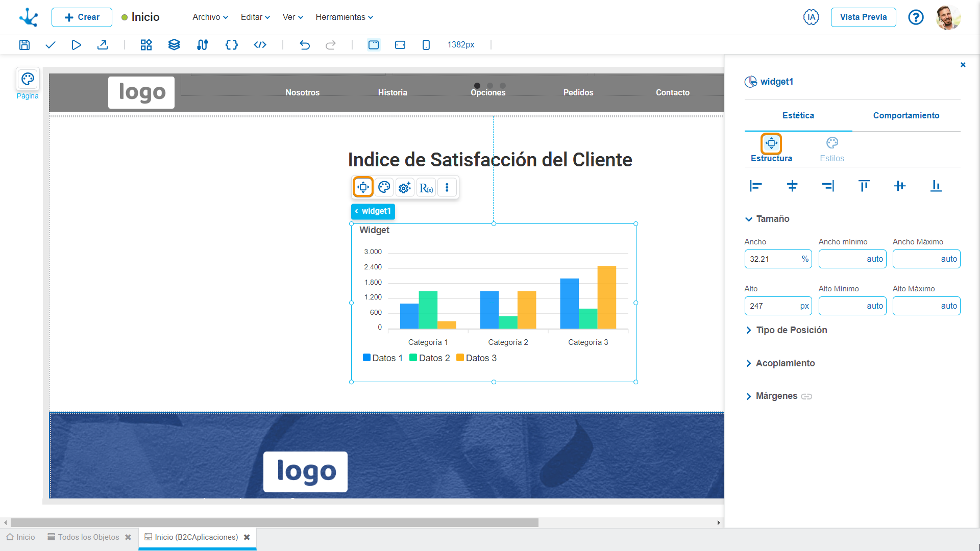Click the Ancho Máximo input field
Image resolution: width=980 pixels, height=551 pixels.
926,259
